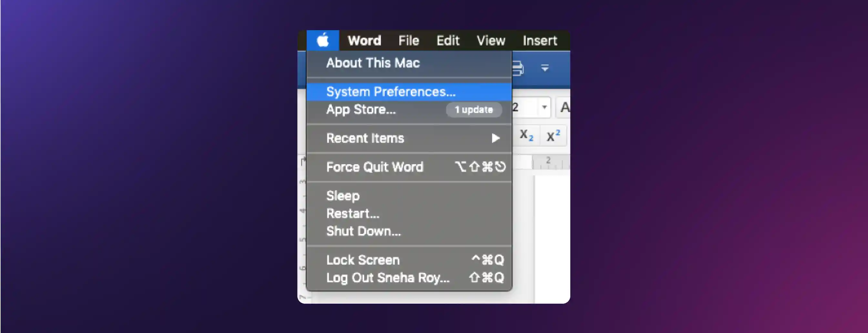
Task: Select Shut Down… option
Action: [x=409, y=231]
